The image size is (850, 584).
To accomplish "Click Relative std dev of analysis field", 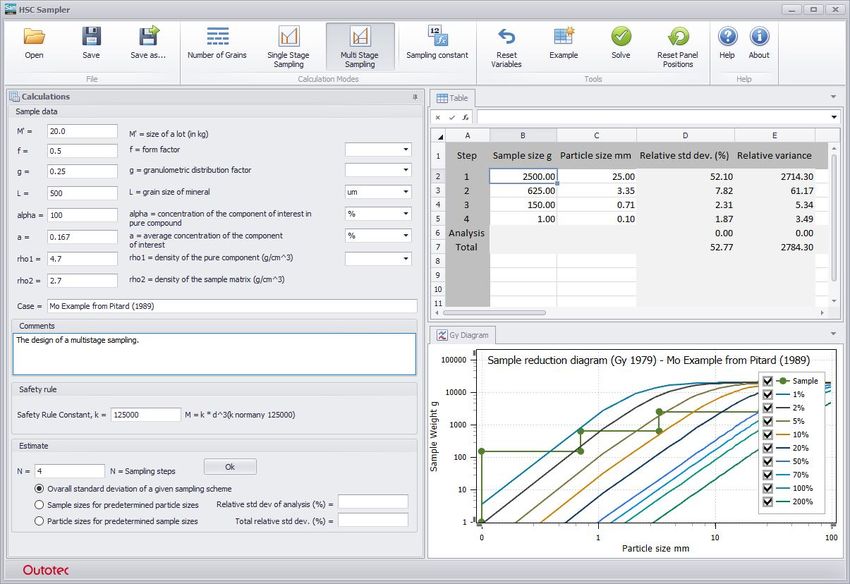I will [x=373, y=502].
